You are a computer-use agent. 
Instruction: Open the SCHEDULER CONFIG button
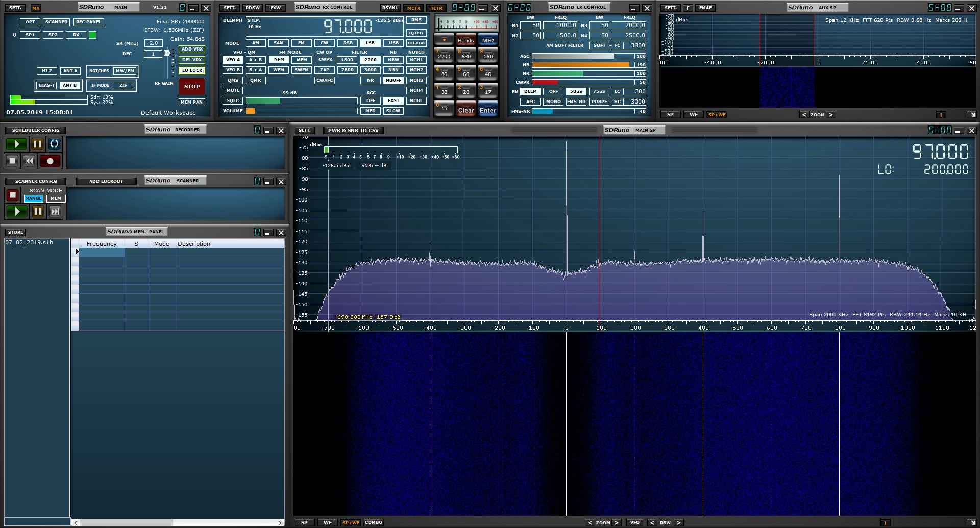[x=36, y=130]
